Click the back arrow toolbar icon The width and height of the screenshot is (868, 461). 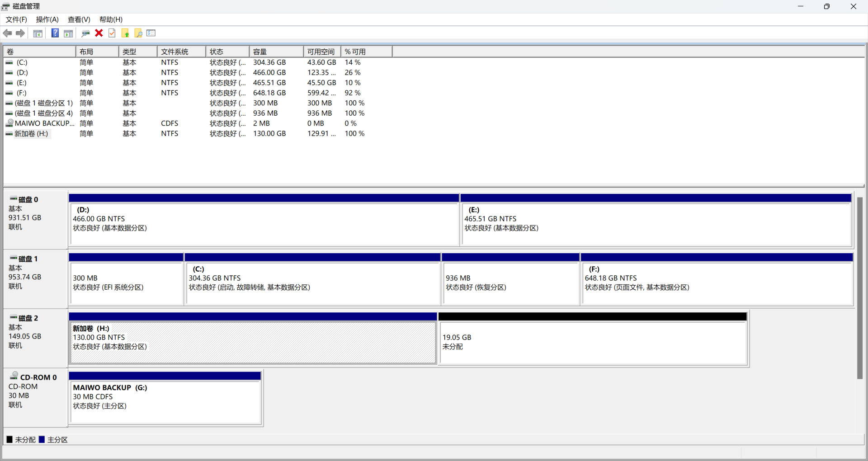(7, 33)
